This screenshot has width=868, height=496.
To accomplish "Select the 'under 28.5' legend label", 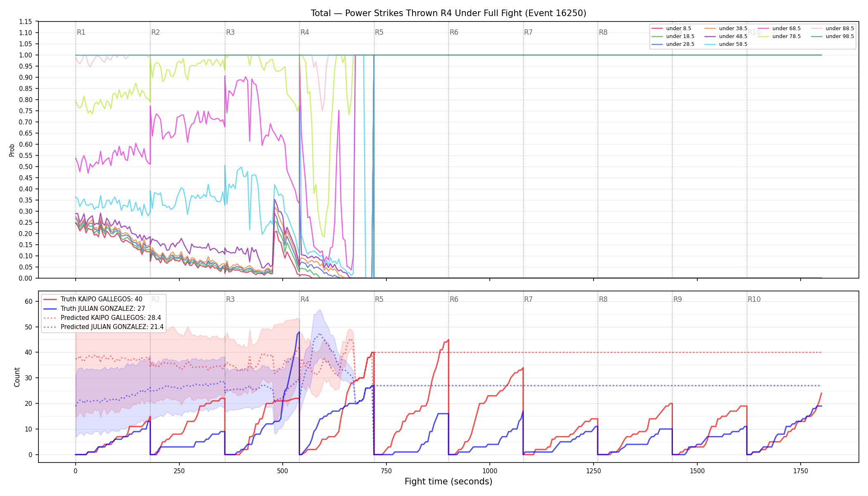I will [680, 44].
